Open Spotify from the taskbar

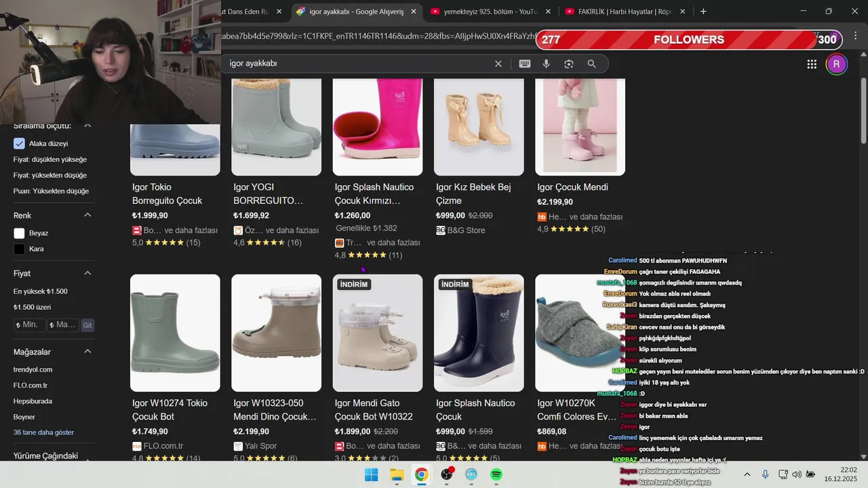pos(496,474)
